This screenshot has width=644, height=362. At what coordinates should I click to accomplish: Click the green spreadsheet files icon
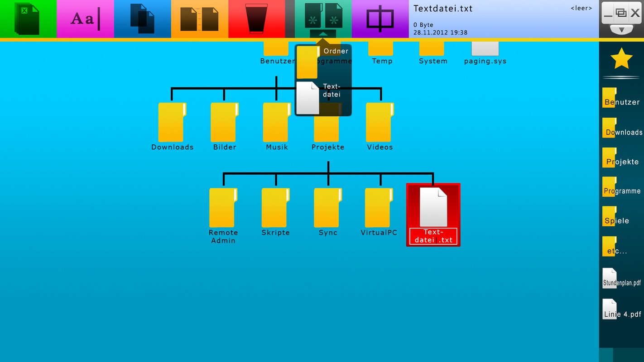[x=27, y=19]
